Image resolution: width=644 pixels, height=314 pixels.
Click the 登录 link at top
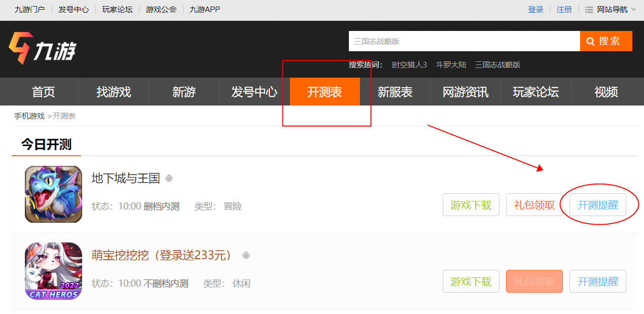[x=535, y=10]
